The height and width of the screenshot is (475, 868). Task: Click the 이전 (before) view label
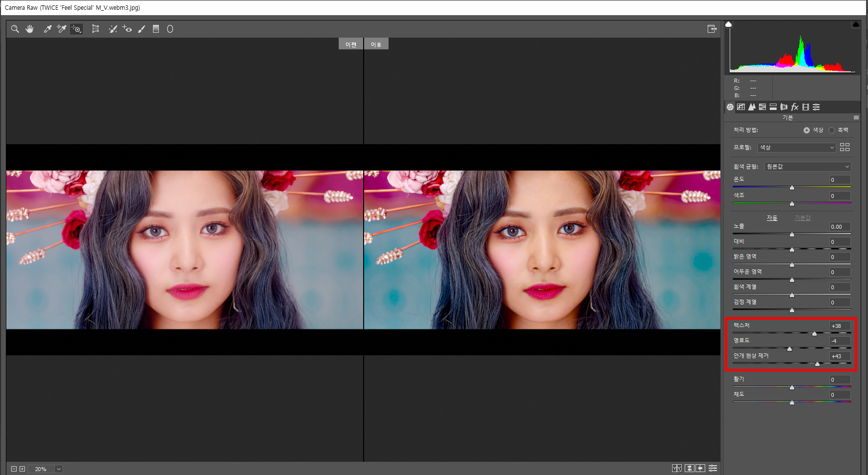[x=351, y=44]
